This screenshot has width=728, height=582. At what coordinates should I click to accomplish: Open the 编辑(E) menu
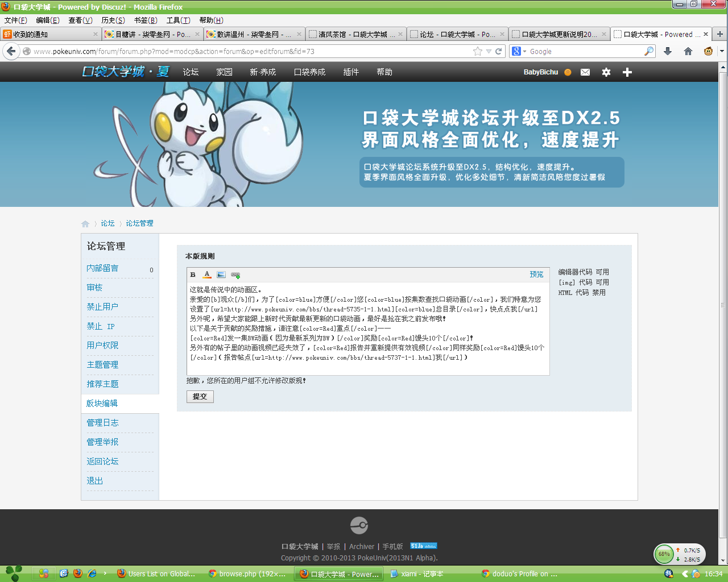pyautogui.click(x=48, y=20)
